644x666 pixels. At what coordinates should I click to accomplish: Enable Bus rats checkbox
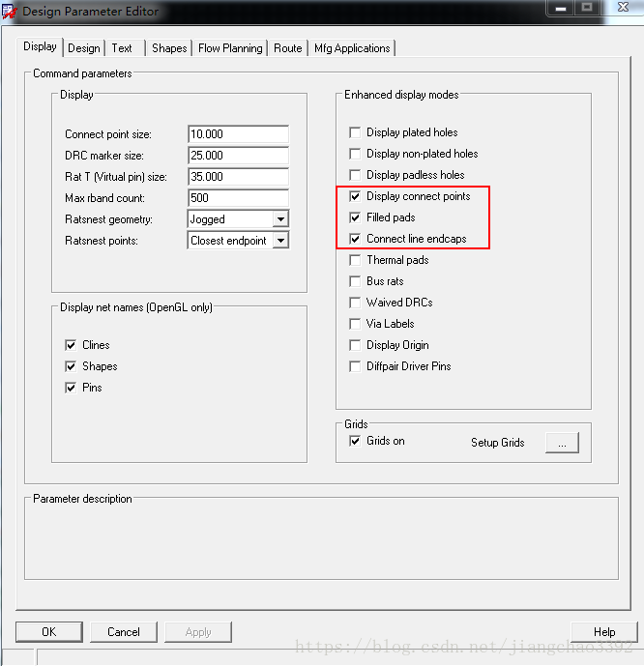(355, 281)
